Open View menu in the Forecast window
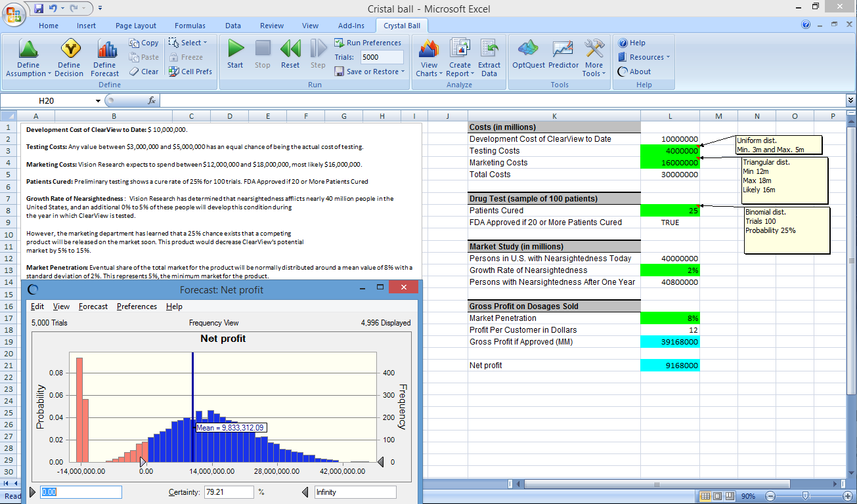 tap(61, 306)
